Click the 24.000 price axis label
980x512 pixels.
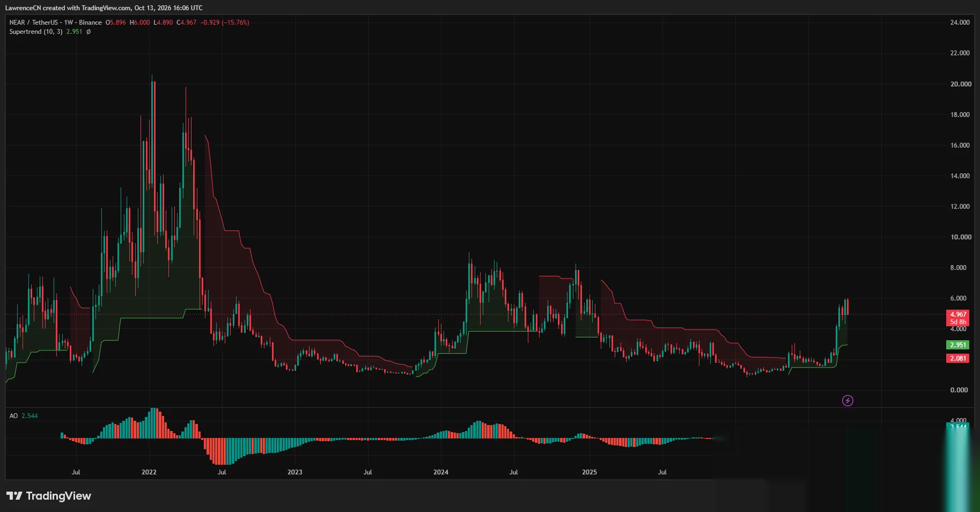coord(960,23)
